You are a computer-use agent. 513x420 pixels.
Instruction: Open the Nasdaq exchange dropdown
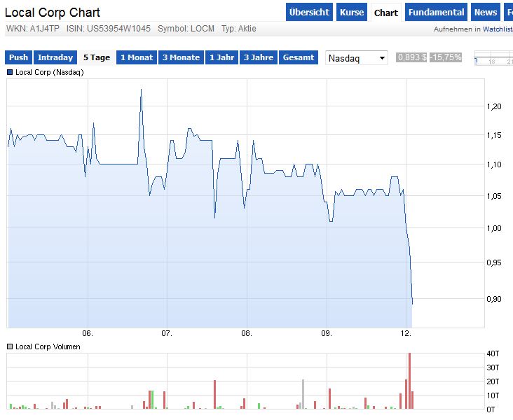[x=357, y=58]
